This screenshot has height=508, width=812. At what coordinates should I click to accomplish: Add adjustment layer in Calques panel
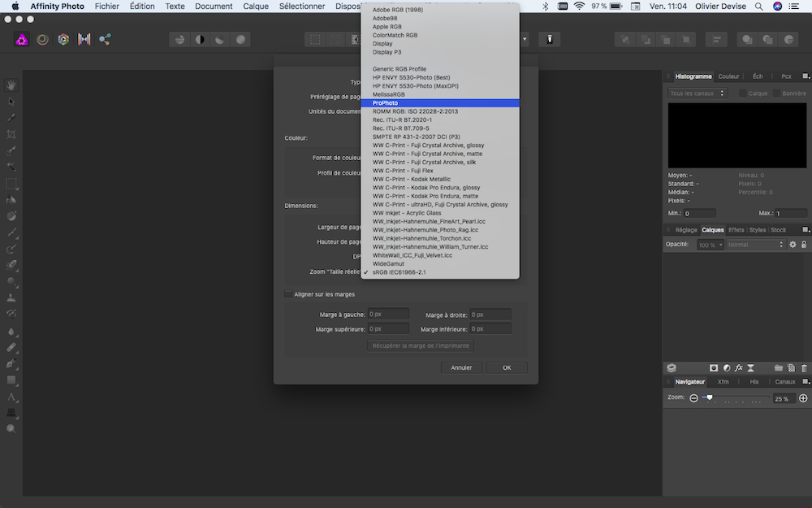(x=727, y=368)
